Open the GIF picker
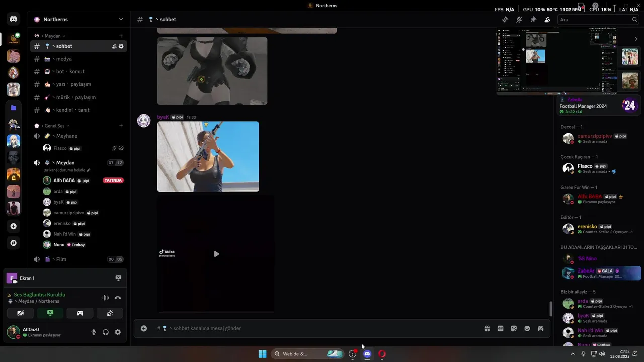 click(x=501, y=329)
